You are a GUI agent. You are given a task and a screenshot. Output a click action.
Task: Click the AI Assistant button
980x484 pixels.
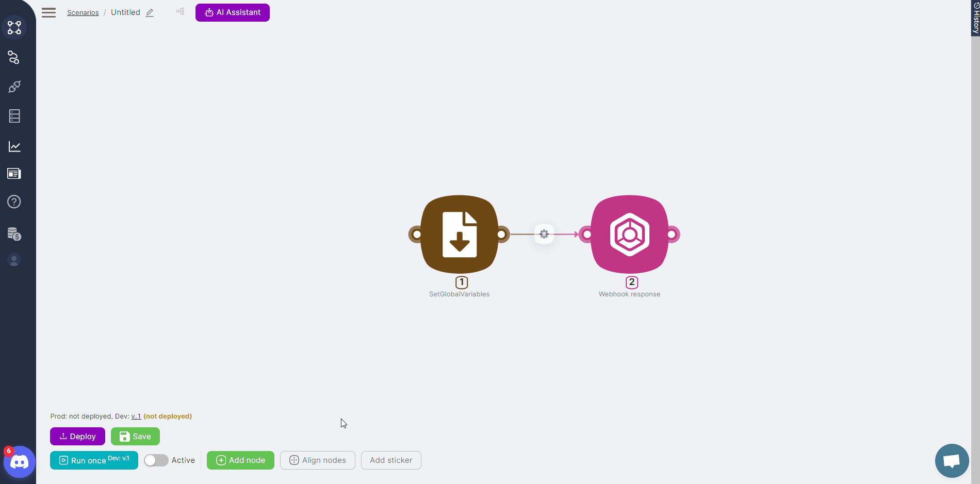click(x=232, y=12)
